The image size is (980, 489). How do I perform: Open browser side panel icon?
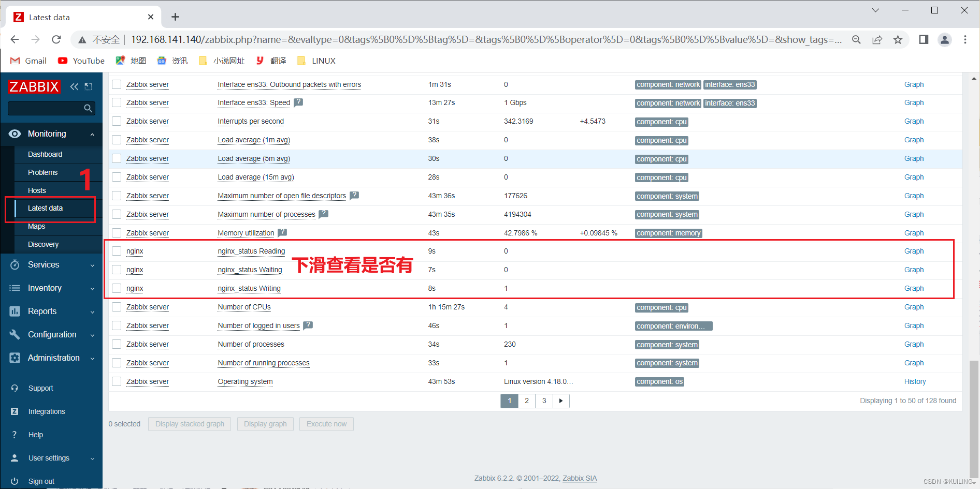tap(924, 39)
